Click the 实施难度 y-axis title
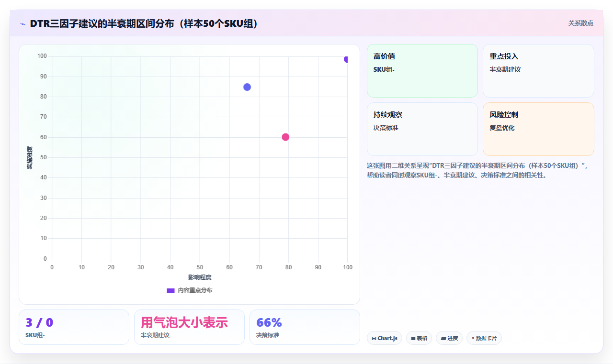Viewport: 613px width, 364px height. point(30,158)
